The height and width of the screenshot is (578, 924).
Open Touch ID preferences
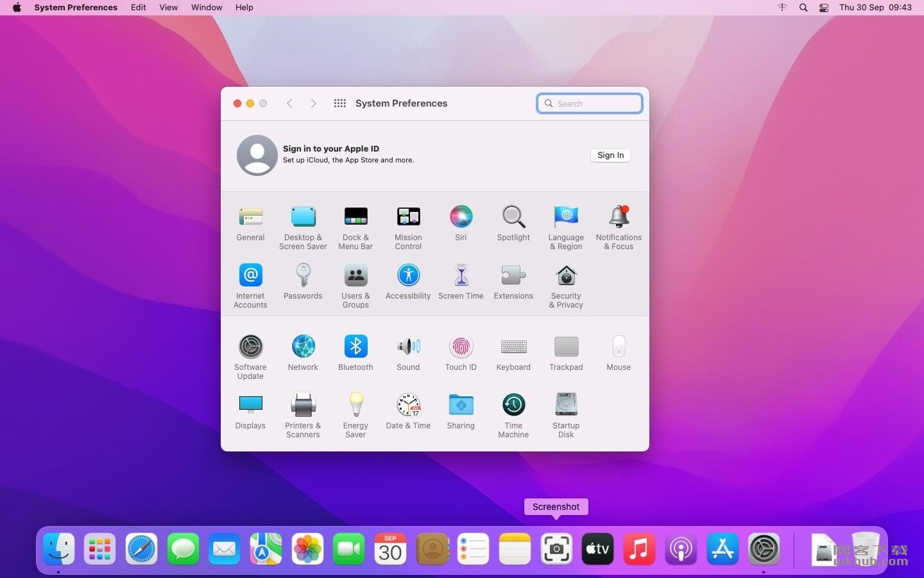(x=461, y=353)
